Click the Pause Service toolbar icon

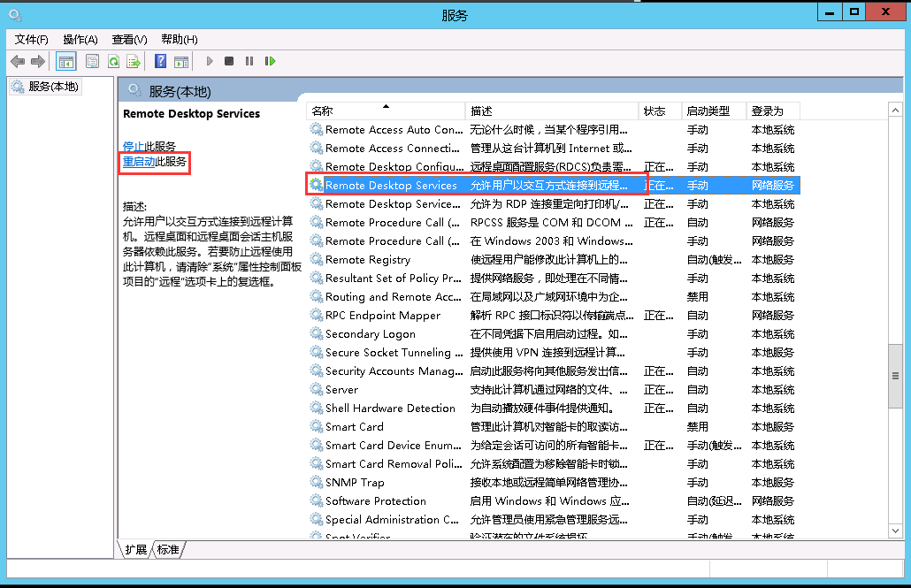pyautogui.click(x=249, y=61)
